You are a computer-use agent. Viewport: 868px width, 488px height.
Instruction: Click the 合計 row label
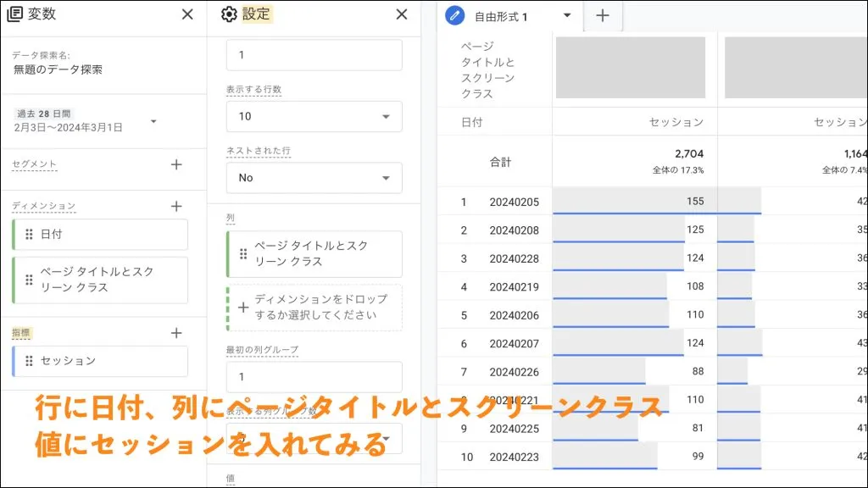click(x=500, y=162)
